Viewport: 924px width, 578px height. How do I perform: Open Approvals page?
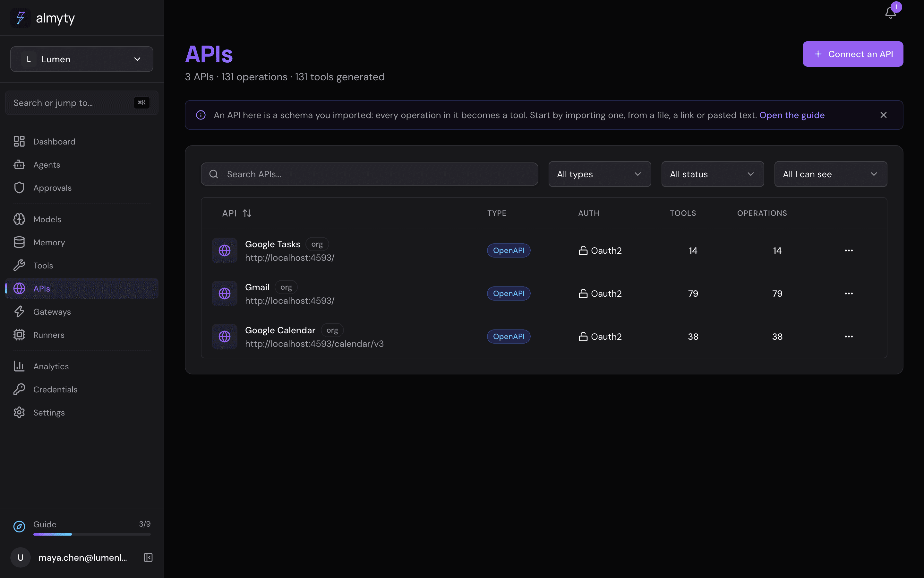[x=82, y=188]
